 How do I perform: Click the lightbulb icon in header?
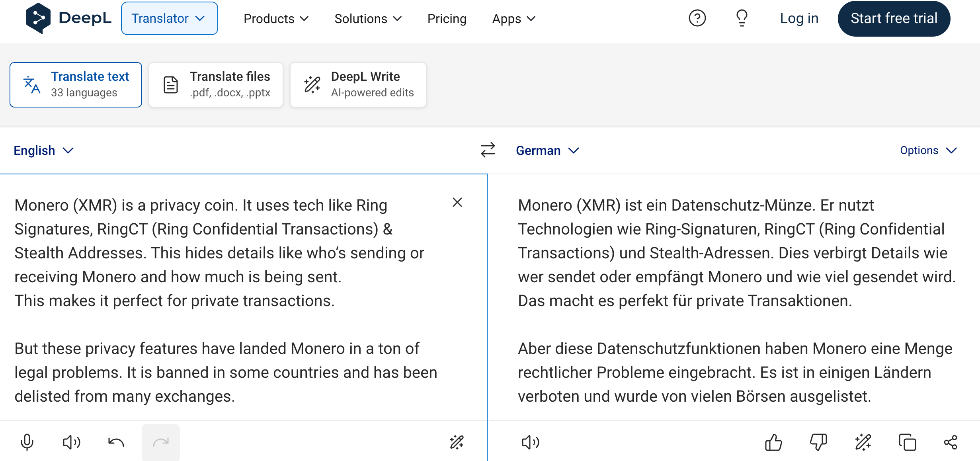pos(742,18)
